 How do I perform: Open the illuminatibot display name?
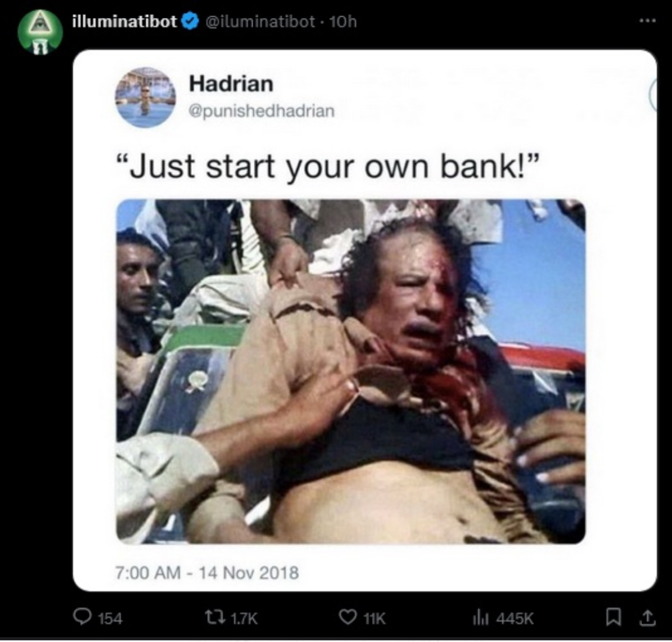click(124, 21)
